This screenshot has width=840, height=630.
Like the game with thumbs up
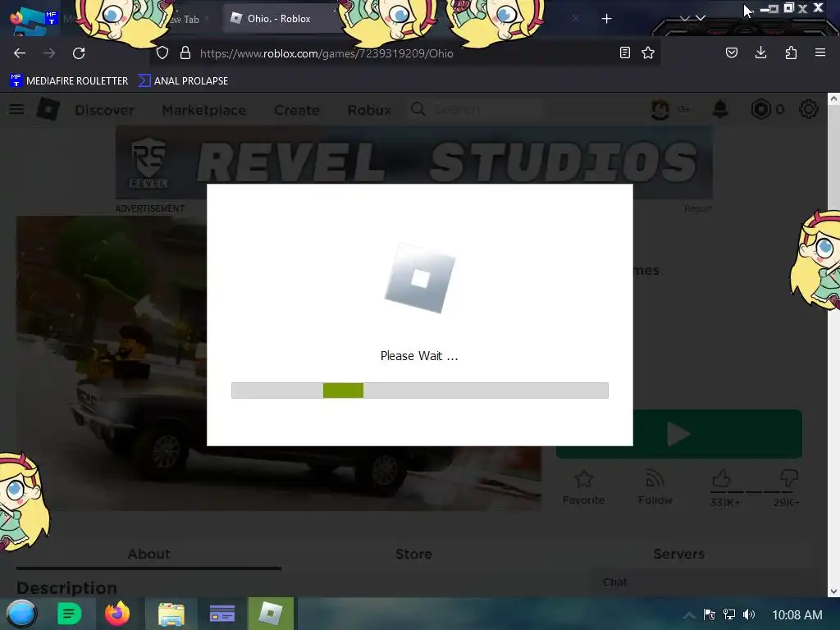tap(722, 478)
